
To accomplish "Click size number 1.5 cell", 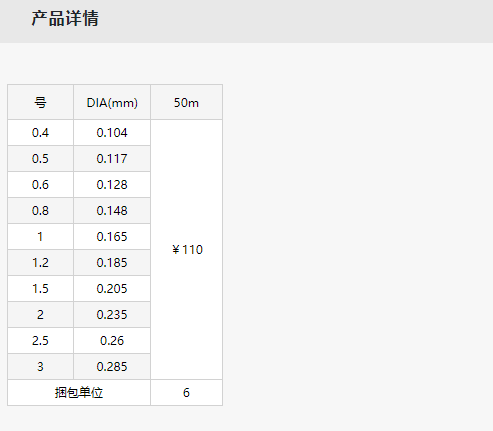I will [x=40, y=289].
